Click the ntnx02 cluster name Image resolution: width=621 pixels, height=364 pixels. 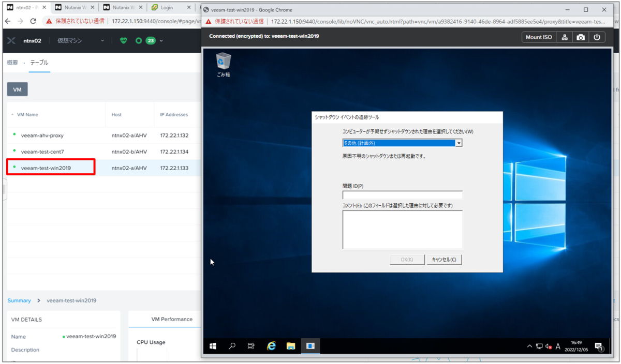coord(32,40)
